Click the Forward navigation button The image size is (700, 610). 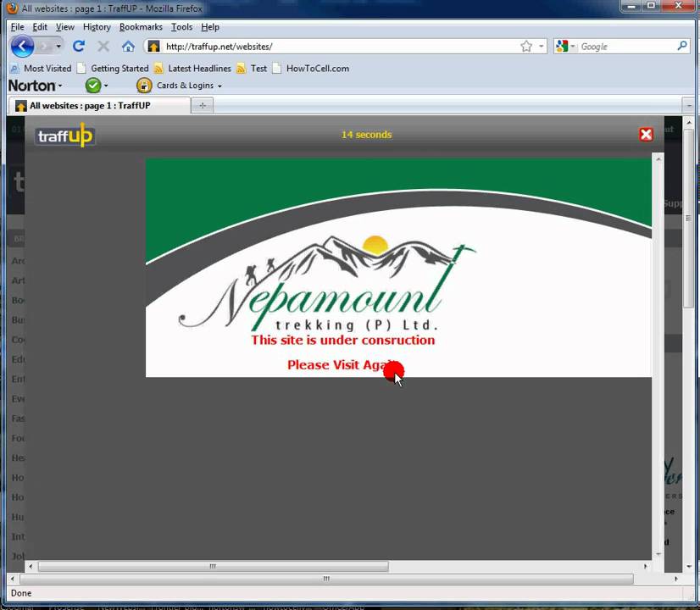pos(45,46)
